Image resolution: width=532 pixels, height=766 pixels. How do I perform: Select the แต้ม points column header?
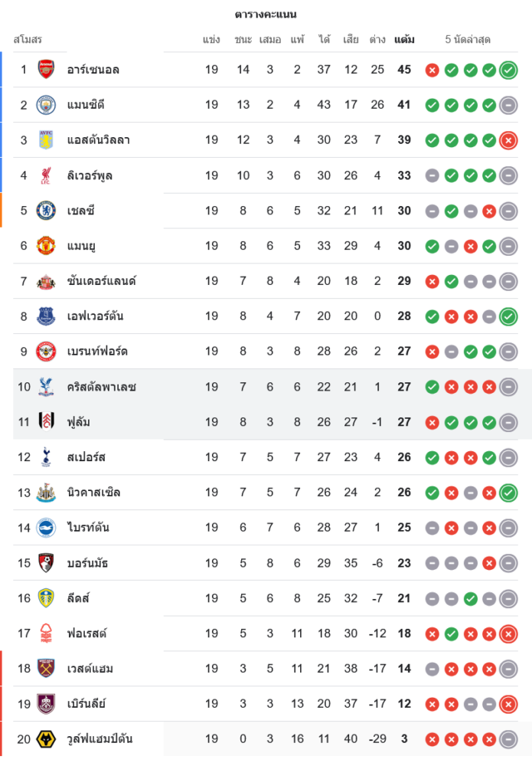pyautogui.click(x=404, y=39)
